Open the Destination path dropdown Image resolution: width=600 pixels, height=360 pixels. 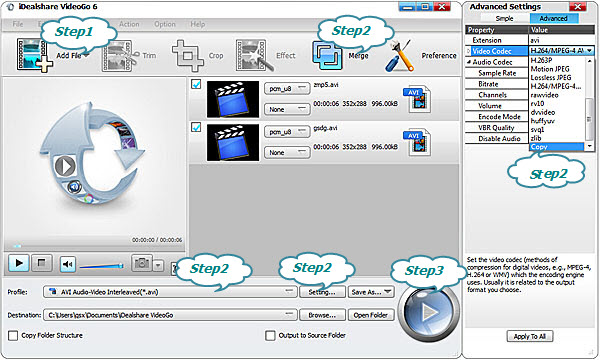(170, 315)
